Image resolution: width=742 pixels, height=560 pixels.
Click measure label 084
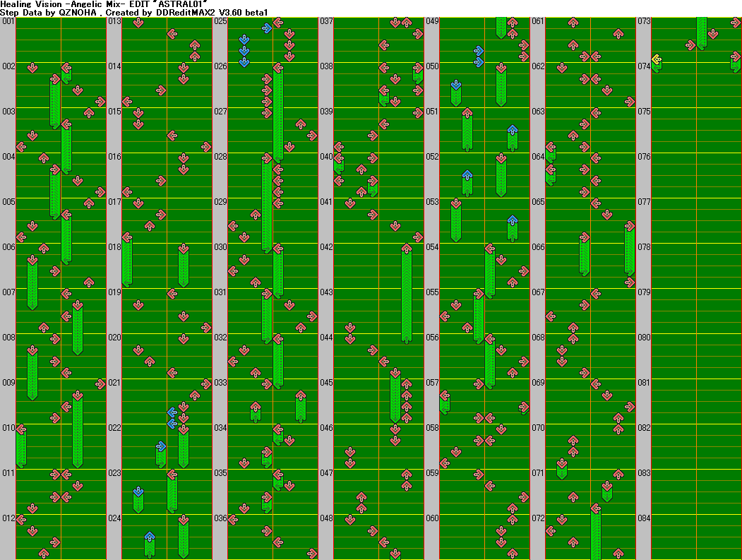[644, 518]
